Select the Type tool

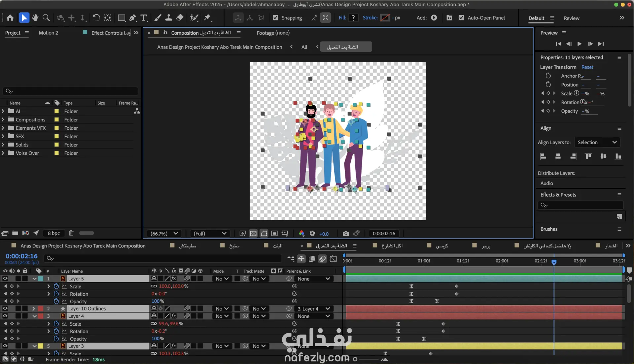(x=144, y=18)
